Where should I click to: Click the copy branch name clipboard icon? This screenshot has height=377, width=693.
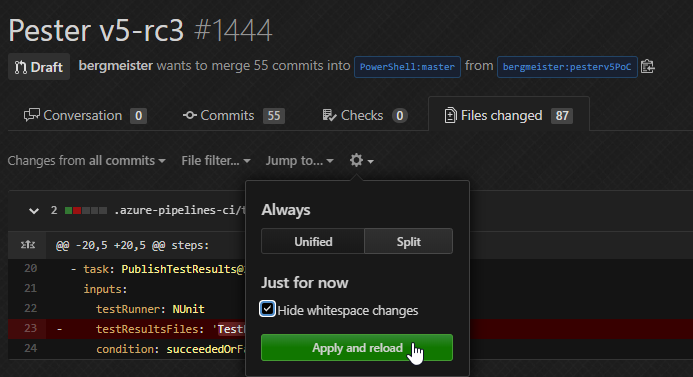coord(647,67)
